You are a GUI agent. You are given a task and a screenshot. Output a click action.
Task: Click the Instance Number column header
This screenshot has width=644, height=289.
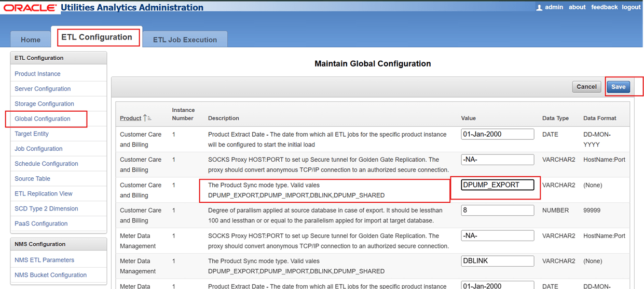coord(183,114)
